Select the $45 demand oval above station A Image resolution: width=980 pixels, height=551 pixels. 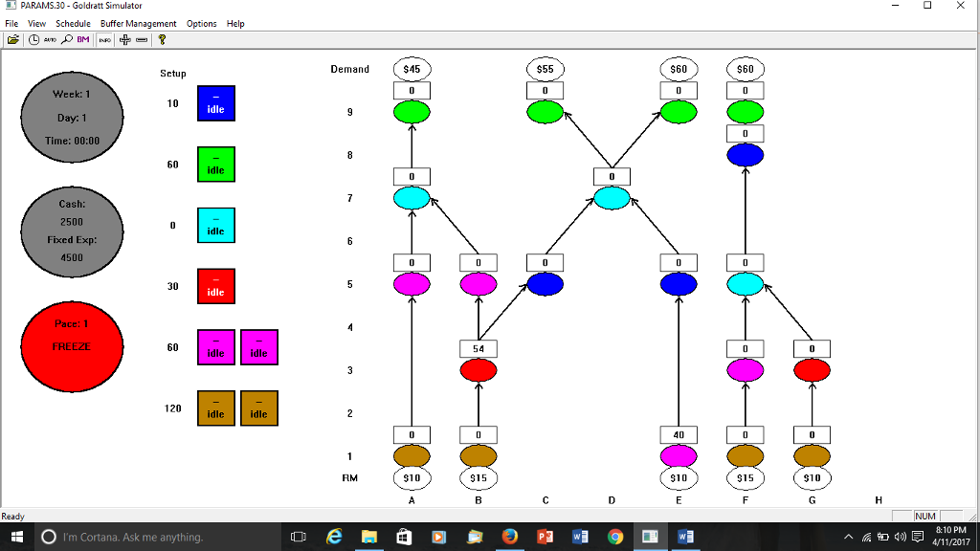[x=412, y=68]
